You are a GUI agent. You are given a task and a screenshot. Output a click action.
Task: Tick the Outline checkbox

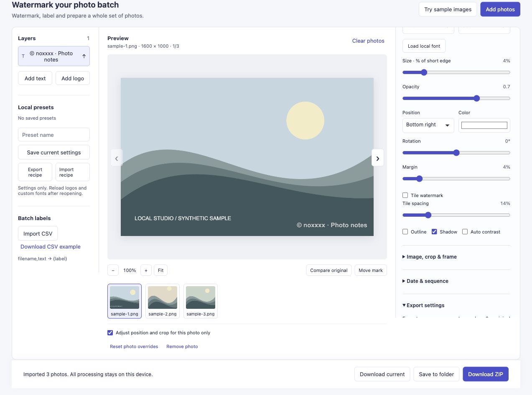coord(405,232)
